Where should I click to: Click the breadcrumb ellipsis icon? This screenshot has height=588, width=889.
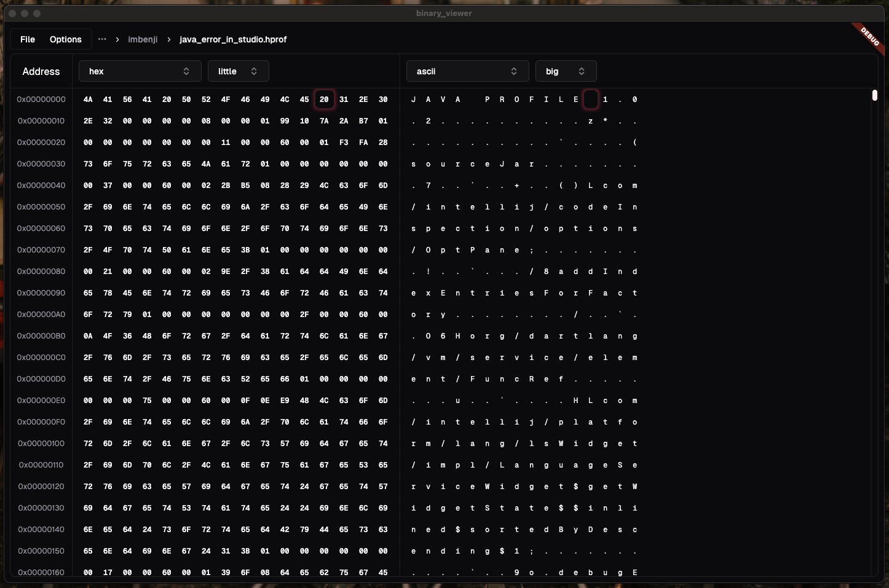(x=102, y=39)
